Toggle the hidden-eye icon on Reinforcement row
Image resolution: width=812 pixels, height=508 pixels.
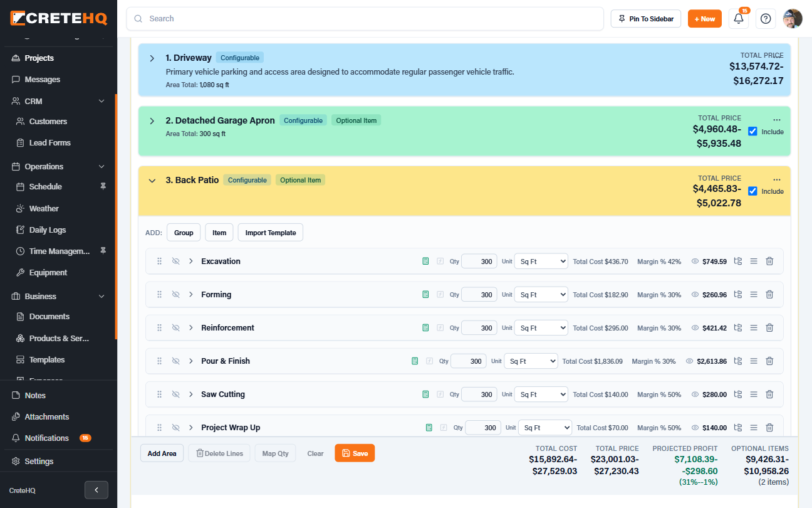coord(176,328)
